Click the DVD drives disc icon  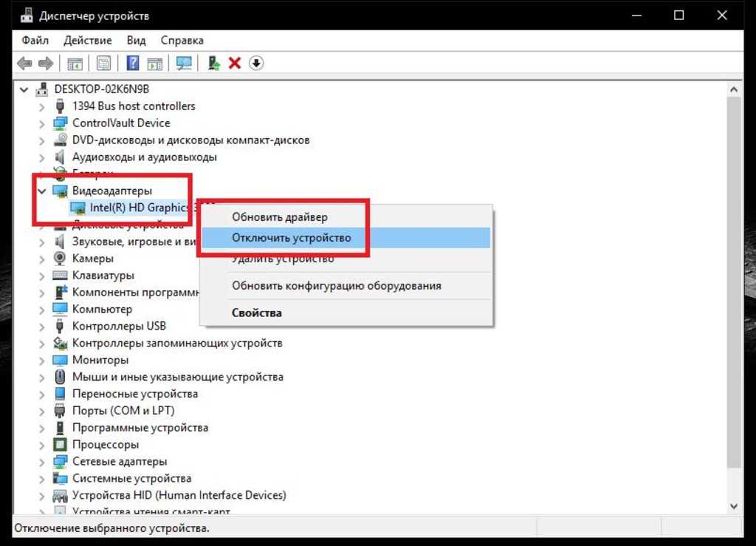60,140
